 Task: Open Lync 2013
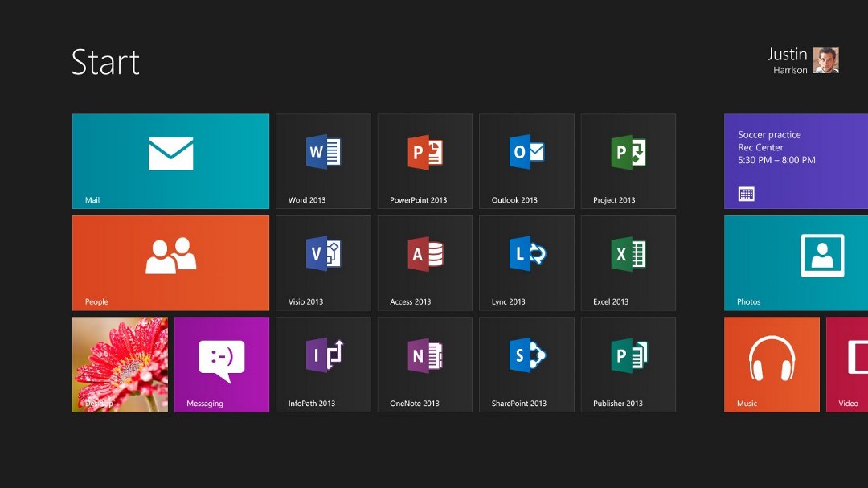526,263
